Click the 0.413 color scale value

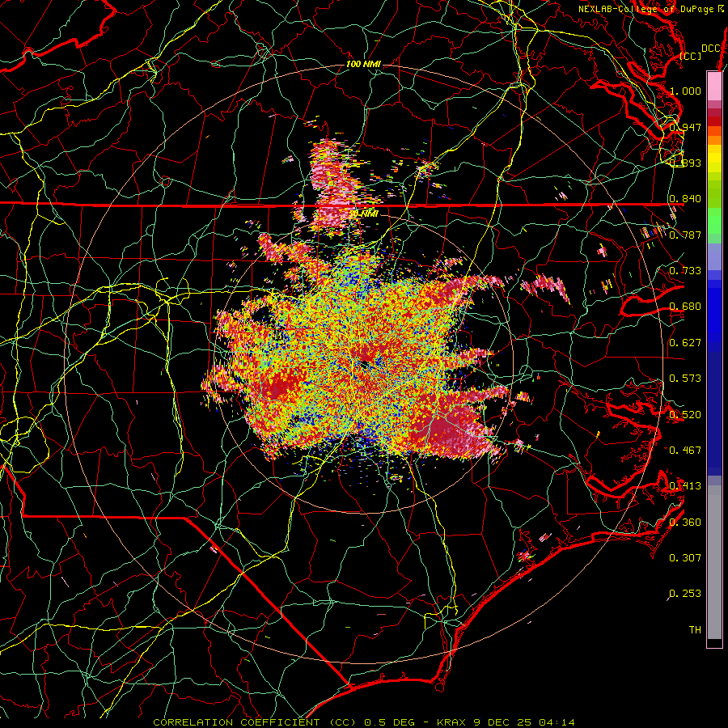tap(685, 486)
